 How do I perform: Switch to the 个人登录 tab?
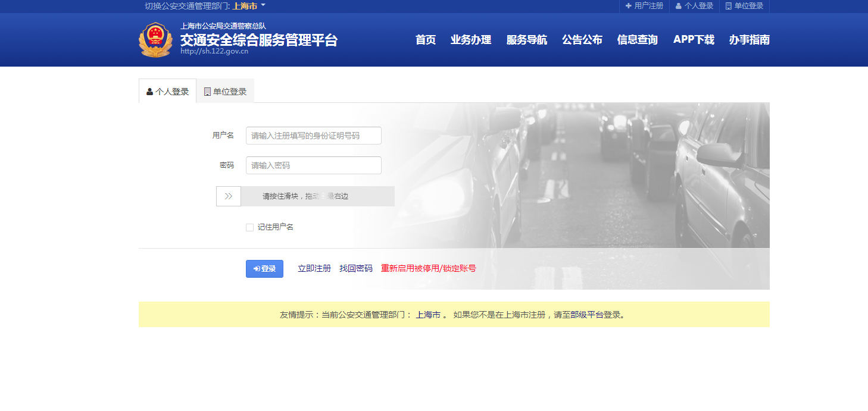click(x=167, y=92)
